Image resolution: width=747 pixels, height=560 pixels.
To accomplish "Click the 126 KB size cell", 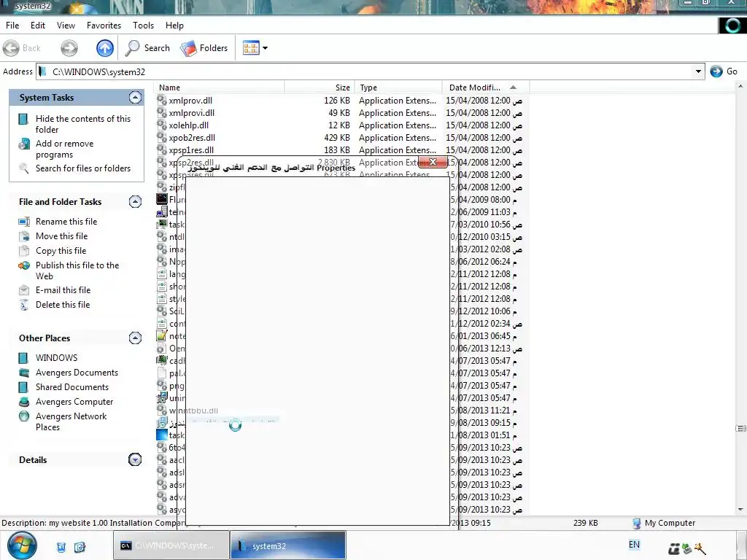I will [x=337, y=101].
